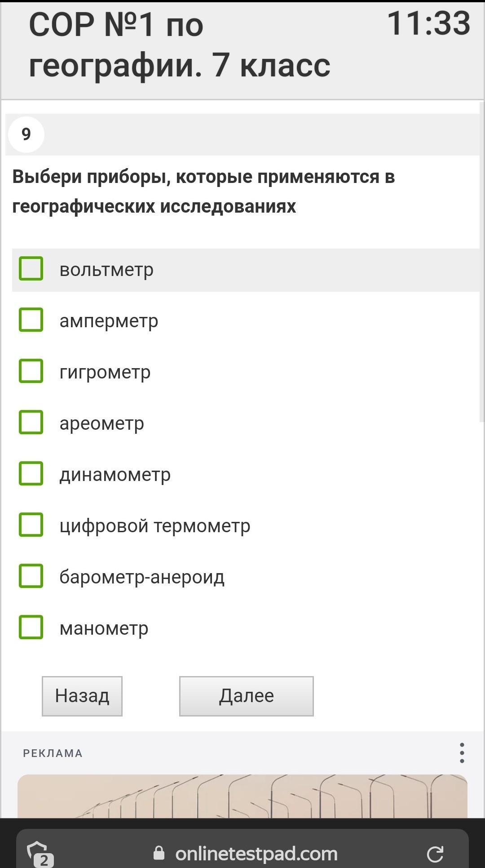Image resolution: width=485 pixels, height=868 pixels.
Task: Tap the lock icon beside the URL
Action: pyautogui.click(x=159, y=853)
